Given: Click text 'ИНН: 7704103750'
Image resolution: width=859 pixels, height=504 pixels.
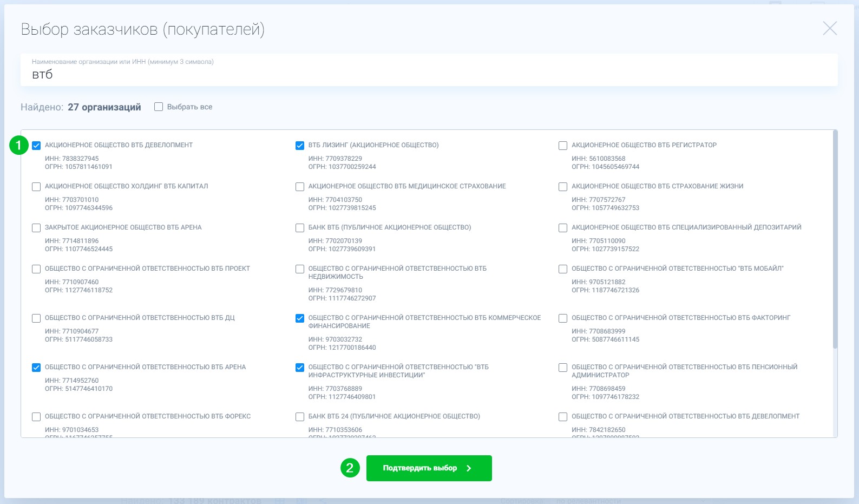Looking at the screenshot, I should (x=335, y=200).
